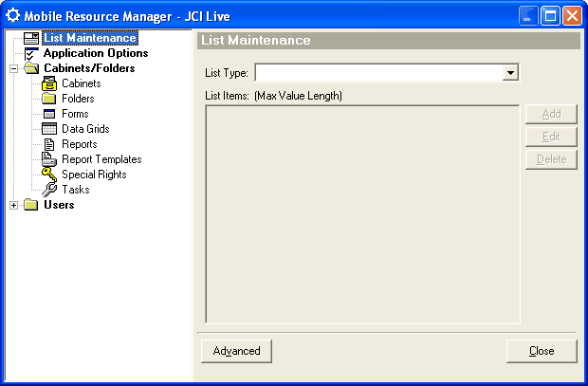The height and width of the screenshot is (386, 588).
Task: Open the List Type dropdown arrow
Action: pyautogui.click(x=510, y=73)
